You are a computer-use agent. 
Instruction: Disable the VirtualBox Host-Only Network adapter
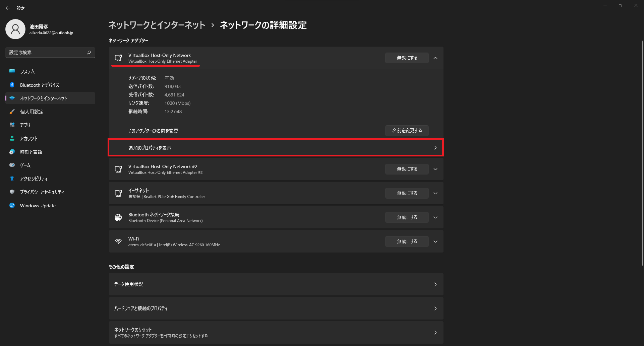point(407,58)
